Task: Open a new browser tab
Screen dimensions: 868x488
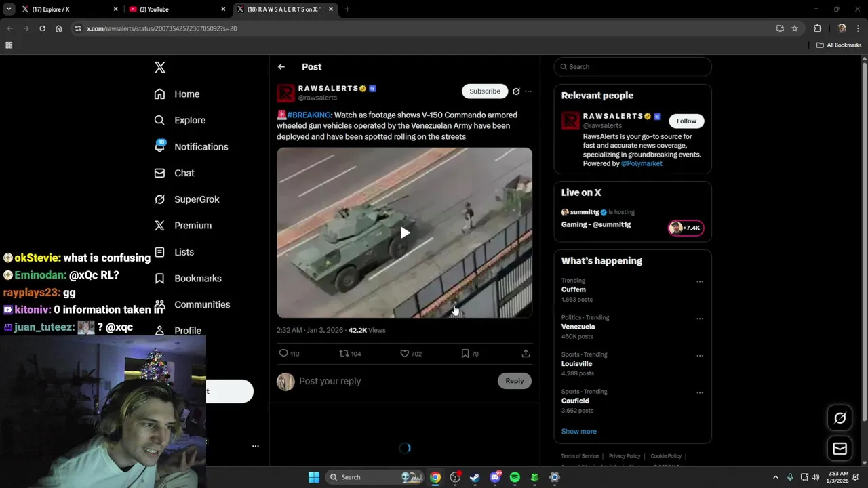Action: coord(347,9)
